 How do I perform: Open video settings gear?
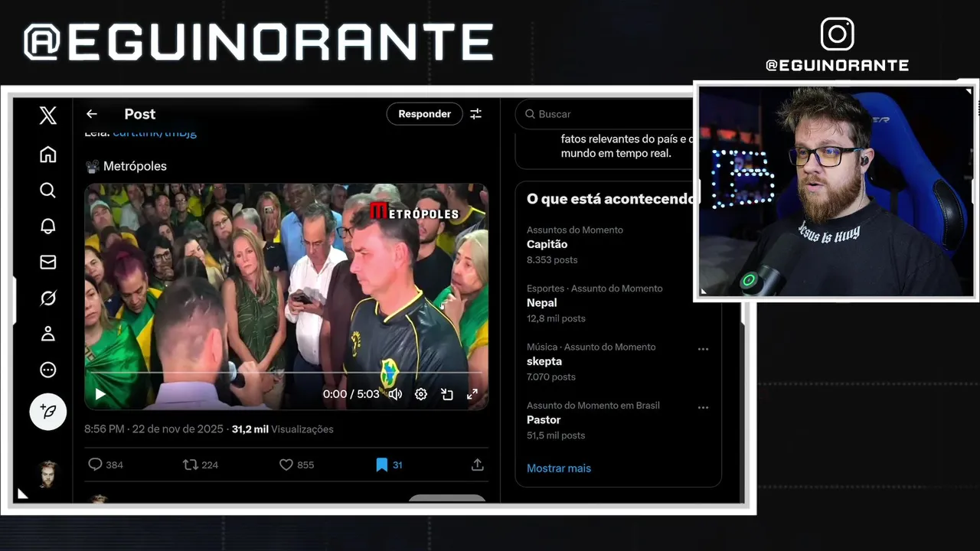tap(420, 394)
